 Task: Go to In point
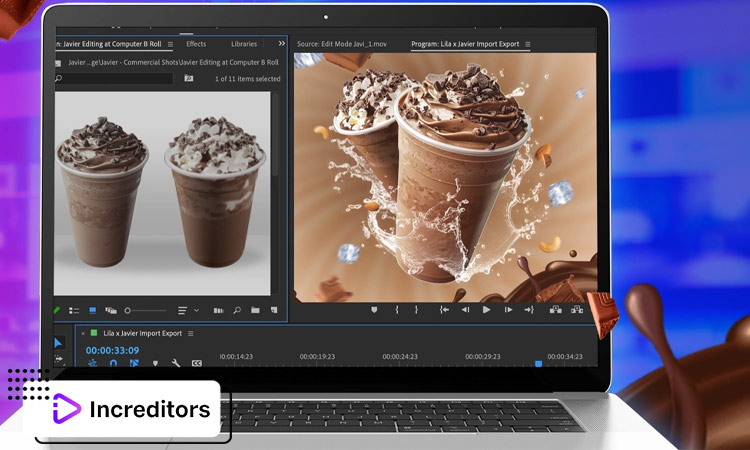(x=444, y=310)
